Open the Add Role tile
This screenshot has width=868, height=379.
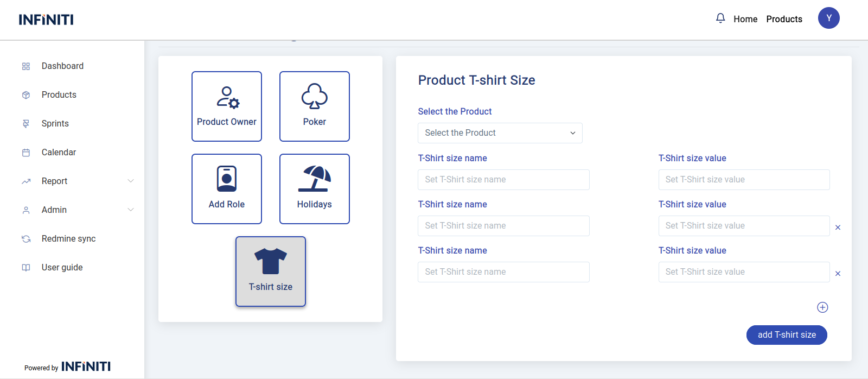coord(227,189)
